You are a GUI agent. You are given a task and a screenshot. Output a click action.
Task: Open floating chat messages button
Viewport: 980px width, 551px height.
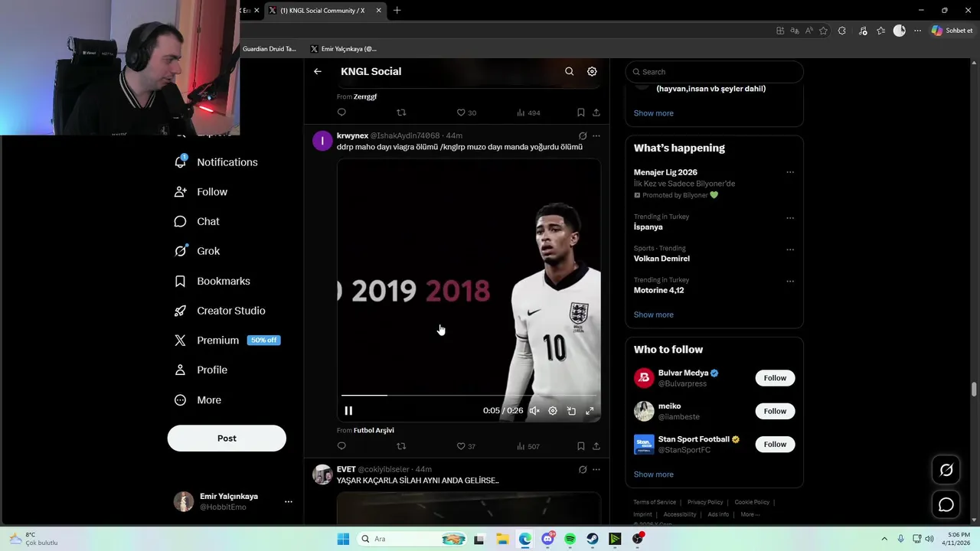946,504
